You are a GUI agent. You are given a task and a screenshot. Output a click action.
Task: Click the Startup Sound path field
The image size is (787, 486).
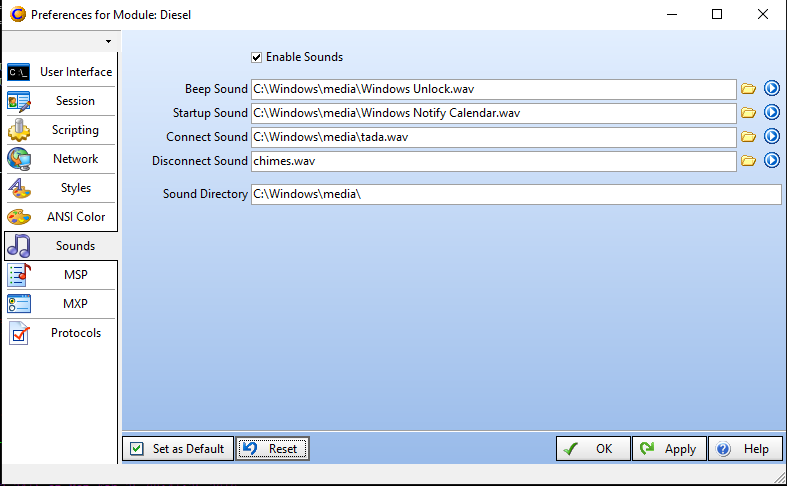click(494, 113)
